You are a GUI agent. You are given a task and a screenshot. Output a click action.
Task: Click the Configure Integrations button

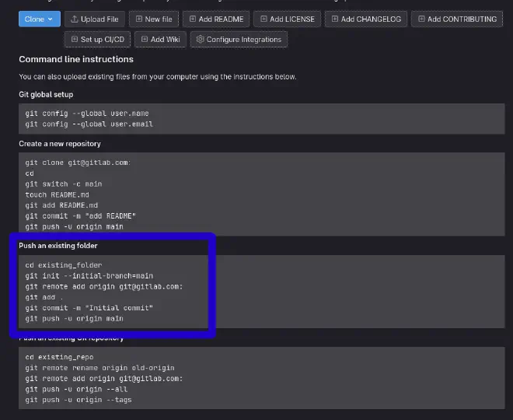239,40
